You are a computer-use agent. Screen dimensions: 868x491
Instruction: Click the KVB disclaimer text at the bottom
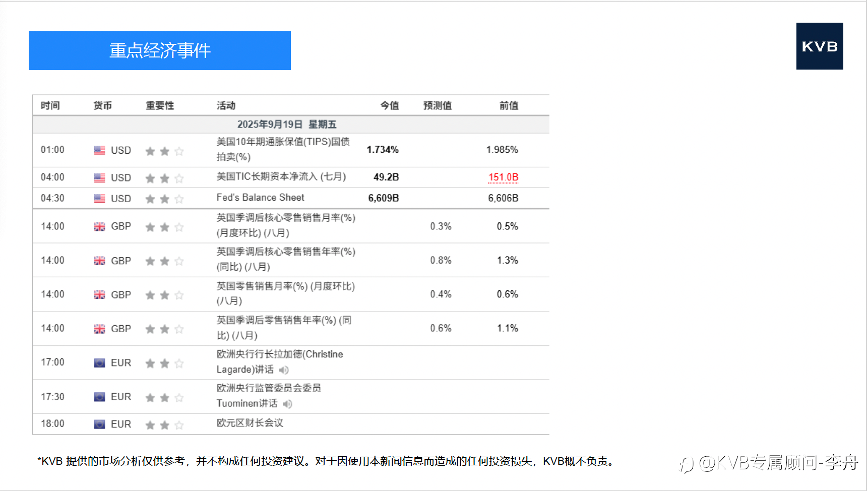click(327, 461)
